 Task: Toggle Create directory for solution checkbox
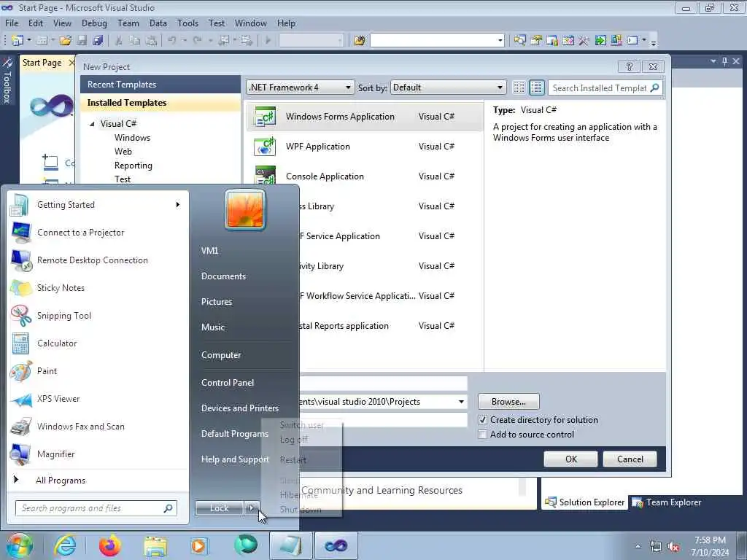coord(483,420)
